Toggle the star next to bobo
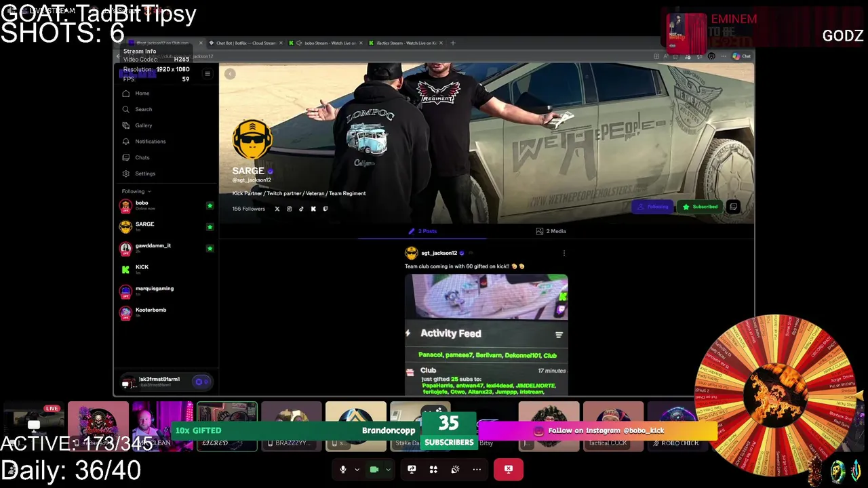The width and height of the screenshot is (868, 488). (x=210, y=205)
